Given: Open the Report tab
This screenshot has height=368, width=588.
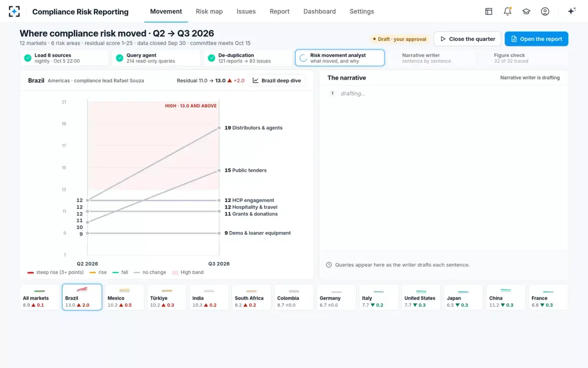Looking at the screenshot, I should (280, 11).
